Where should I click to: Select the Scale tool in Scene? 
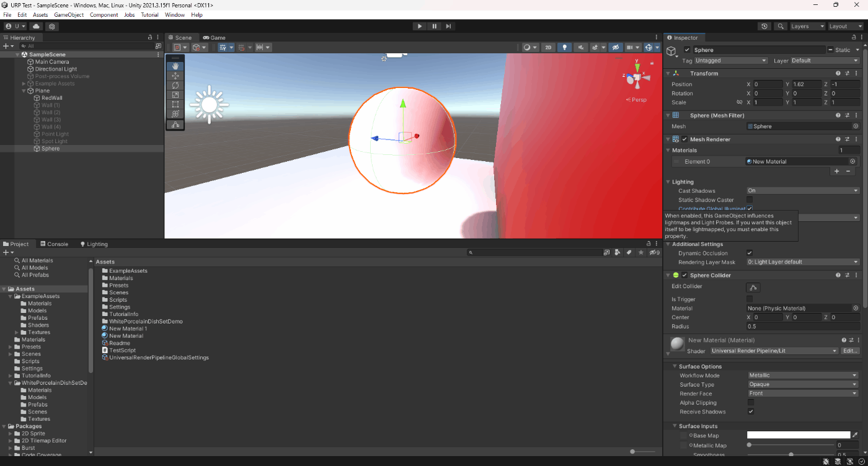point(175,95)
